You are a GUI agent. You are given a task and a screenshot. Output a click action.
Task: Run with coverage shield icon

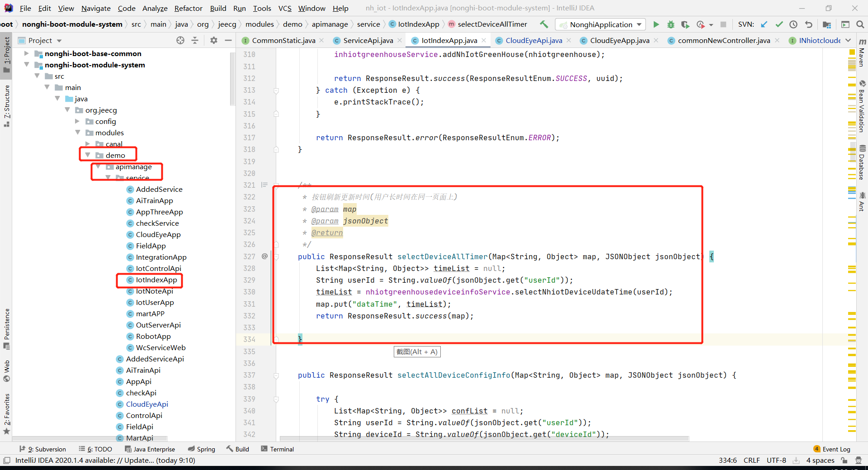point(685,24)
